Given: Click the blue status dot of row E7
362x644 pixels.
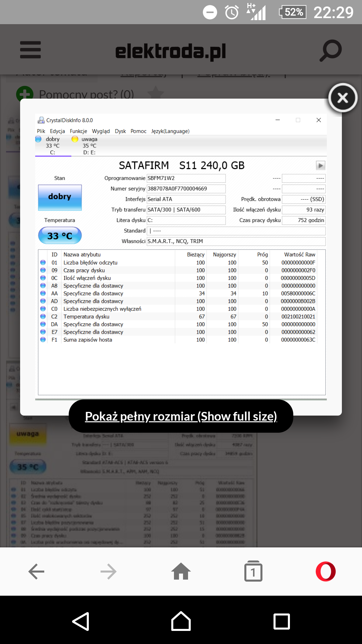Looking at the screenshot, I should click(43, 332).
